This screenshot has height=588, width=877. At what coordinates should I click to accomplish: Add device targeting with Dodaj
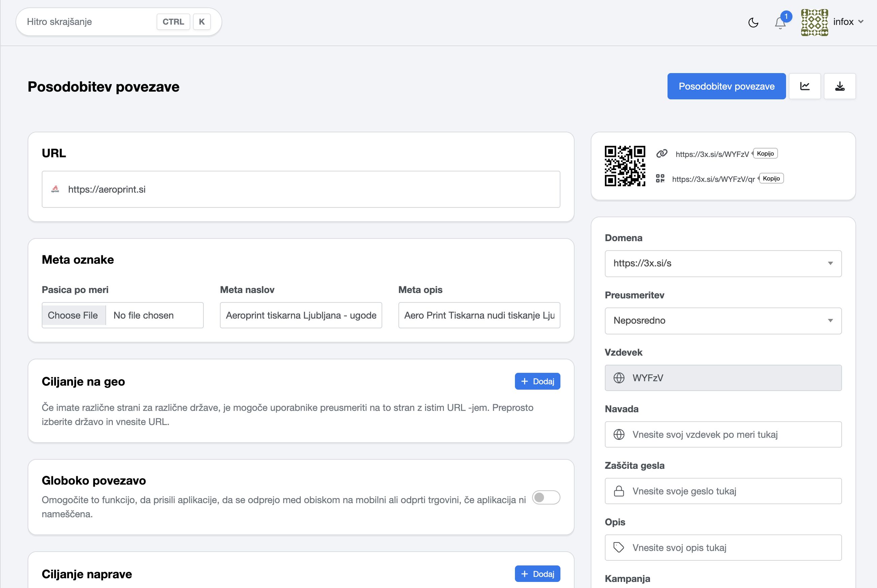(537, 574)
